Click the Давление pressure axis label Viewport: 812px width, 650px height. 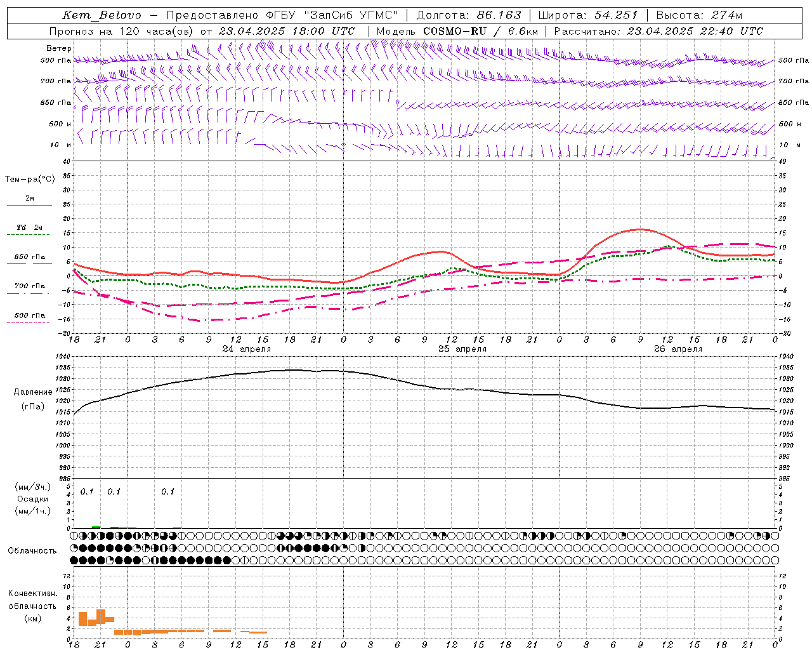pyautogui.click(x=33, y=392)
